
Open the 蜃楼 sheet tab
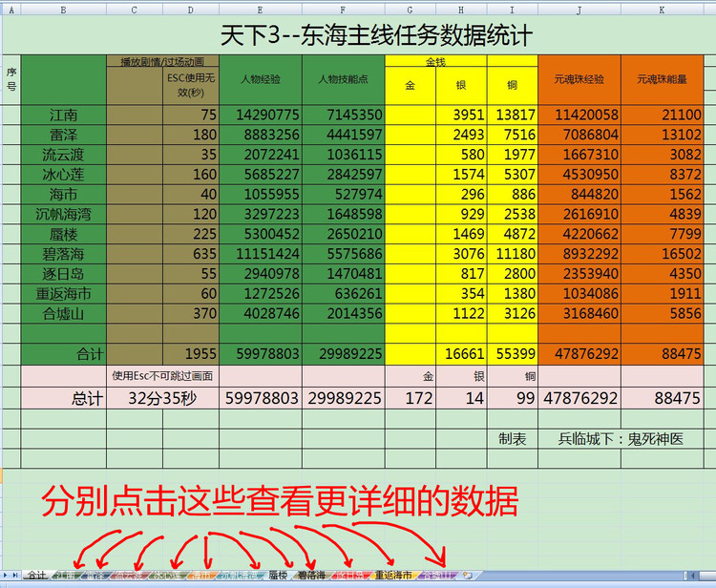[278, 576]
